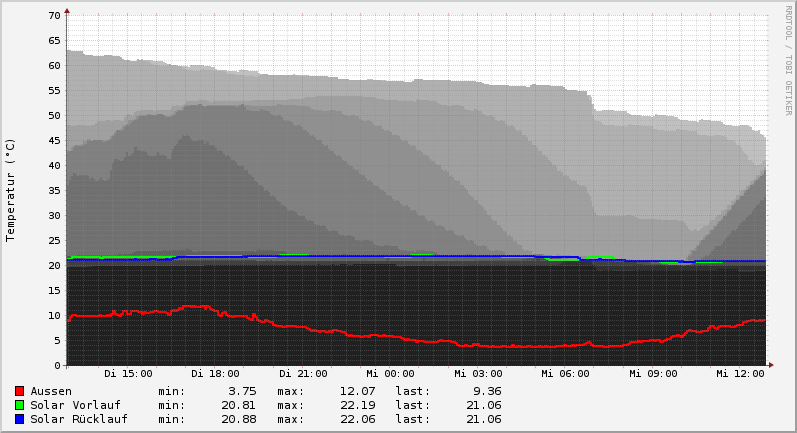
Task: Click the 'Solar Vorlauf' legend label text
Action: [75, 405]
